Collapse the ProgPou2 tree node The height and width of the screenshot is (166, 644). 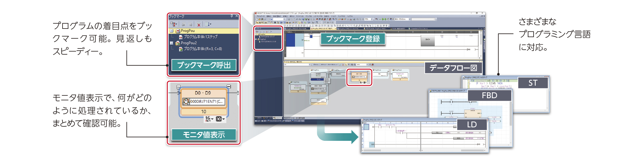pyautogui.click(x=172, y=43)
